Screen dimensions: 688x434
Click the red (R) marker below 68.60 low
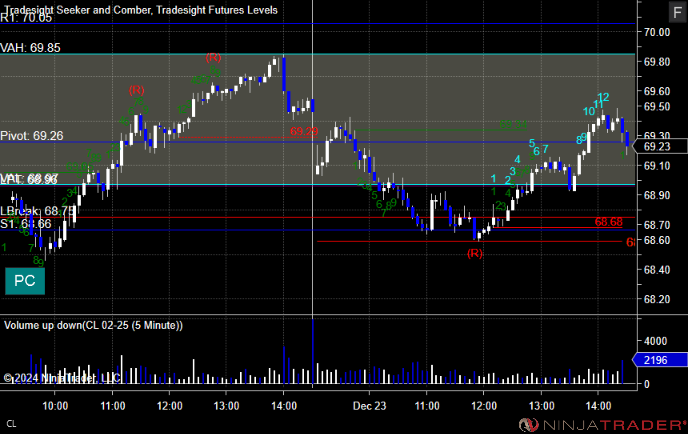[x=475, y=253]
